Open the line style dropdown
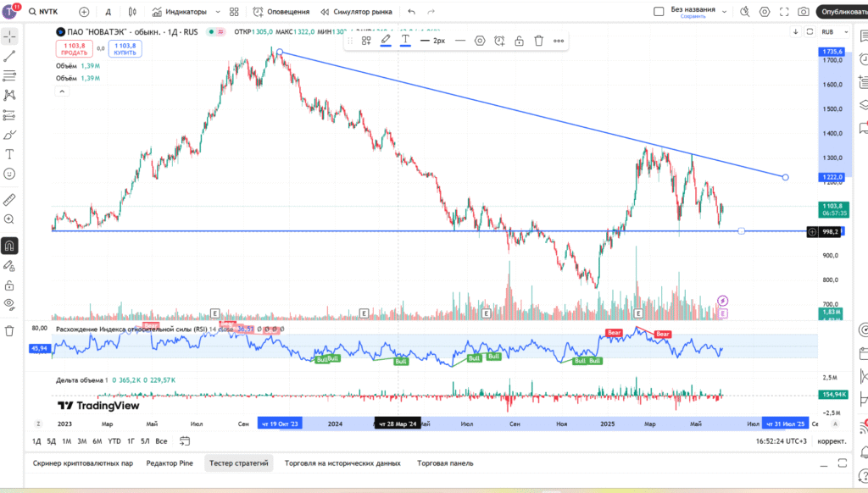The height and width of the screenshot is (493, 868). [460, 41]
